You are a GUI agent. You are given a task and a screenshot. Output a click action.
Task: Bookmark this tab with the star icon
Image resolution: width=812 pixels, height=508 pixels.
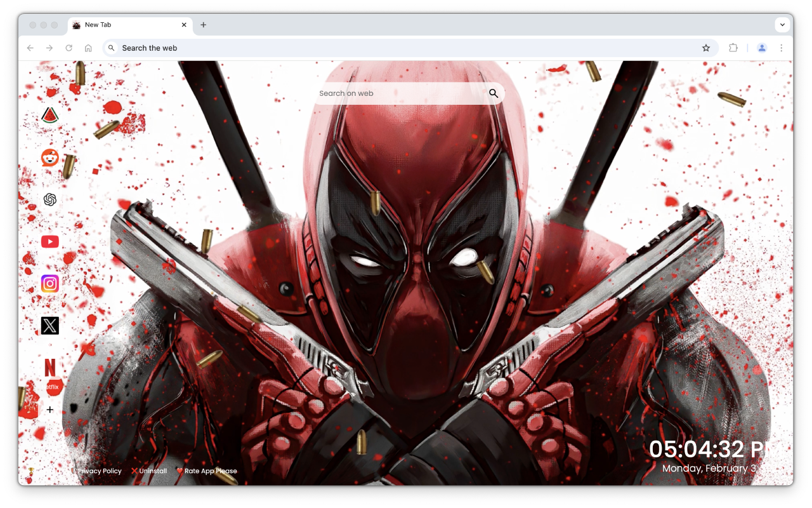[706, 48]
